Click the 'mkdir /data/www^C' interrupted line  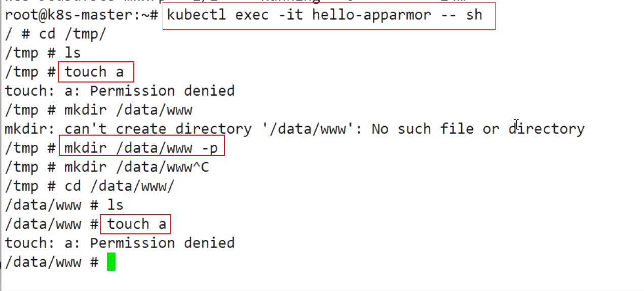click(107, 167)
